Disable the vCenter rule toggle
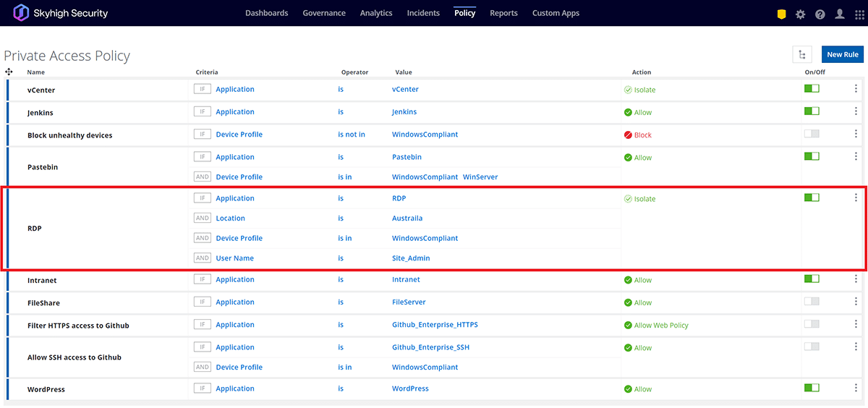 pos(812,89)
